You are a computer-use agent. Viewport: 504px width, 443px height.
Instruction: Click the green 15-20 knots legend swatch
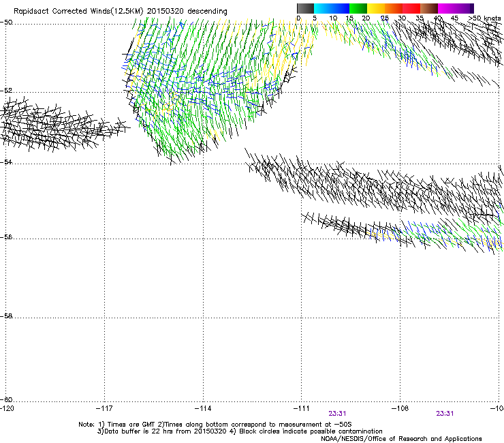point(358,8)
